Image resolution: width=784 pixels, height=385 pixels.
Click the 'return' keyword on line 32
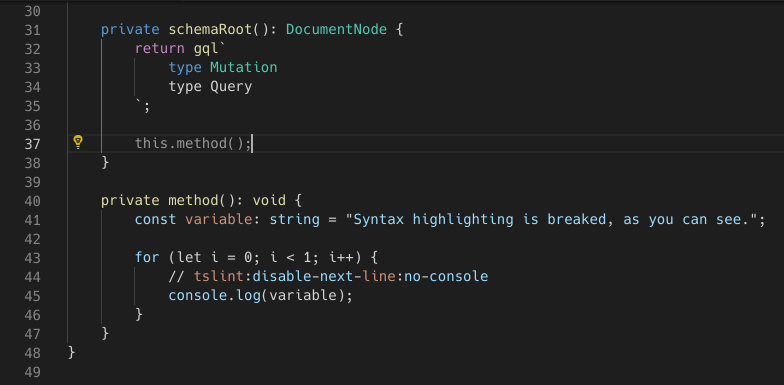160,48
